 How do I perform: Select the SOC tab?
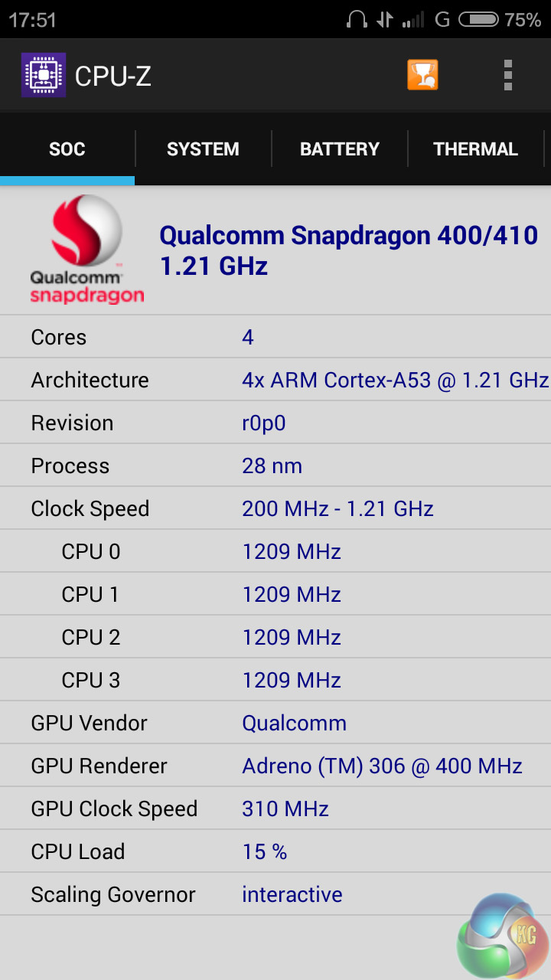coord(67,149)
